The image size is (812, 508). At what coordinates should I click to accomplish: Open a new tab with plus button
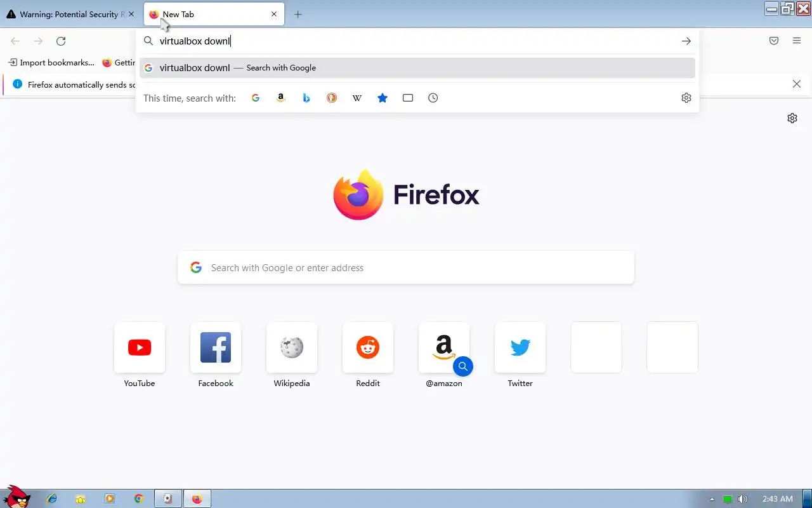coord(298,14)
